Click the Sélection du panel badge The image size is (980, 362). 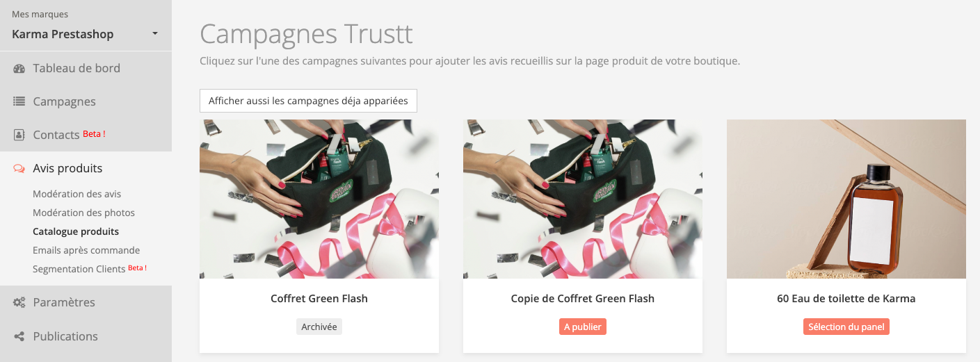pyautogui.click(x=846, y=327)
